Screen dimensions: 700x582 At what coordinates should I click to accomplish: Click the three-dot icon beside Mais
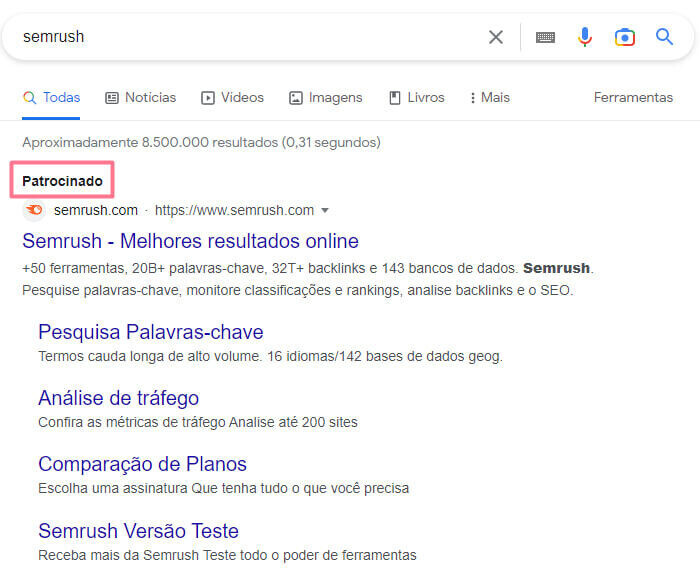(472, 98)
